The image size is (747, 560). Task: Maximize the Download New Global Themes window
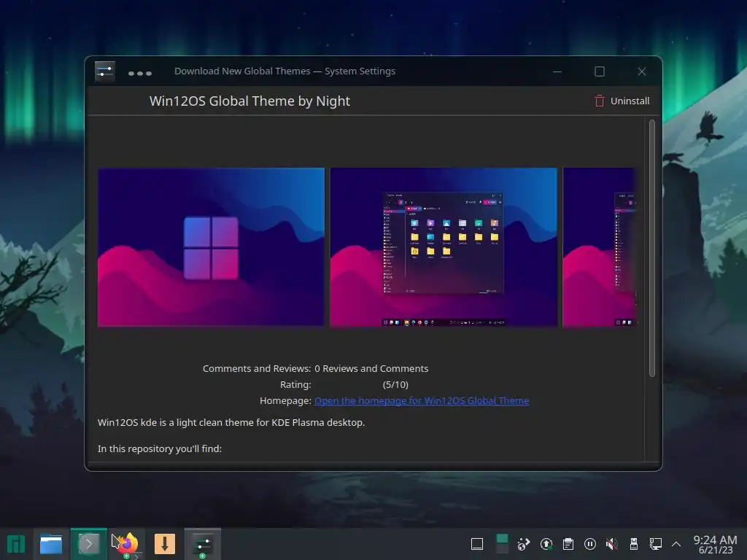pos(600,71)
